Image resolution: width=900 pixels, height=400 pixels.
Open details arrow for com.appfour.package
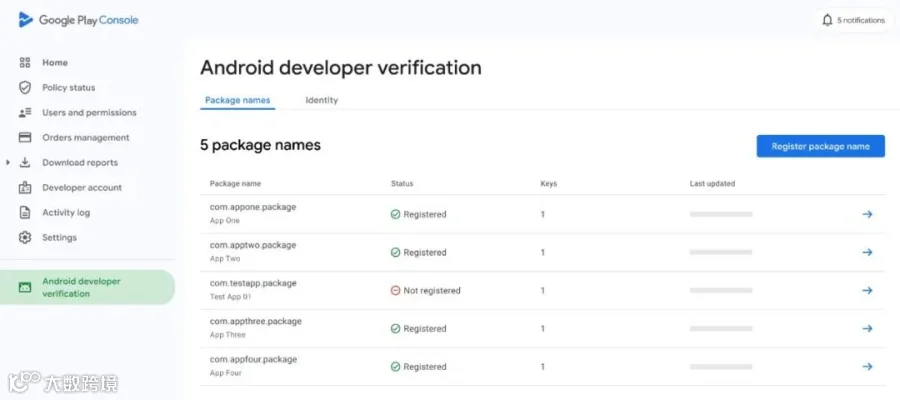coord(867,366)
